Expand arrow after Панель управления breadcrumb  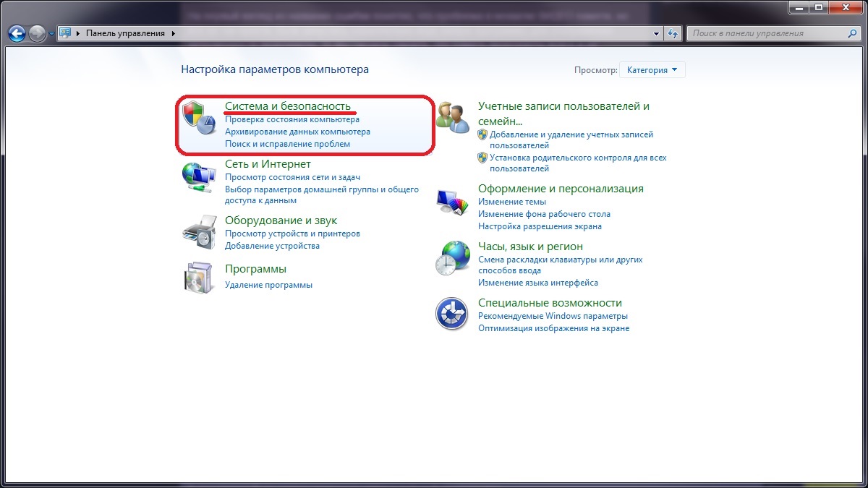click(x=174, y=33)
